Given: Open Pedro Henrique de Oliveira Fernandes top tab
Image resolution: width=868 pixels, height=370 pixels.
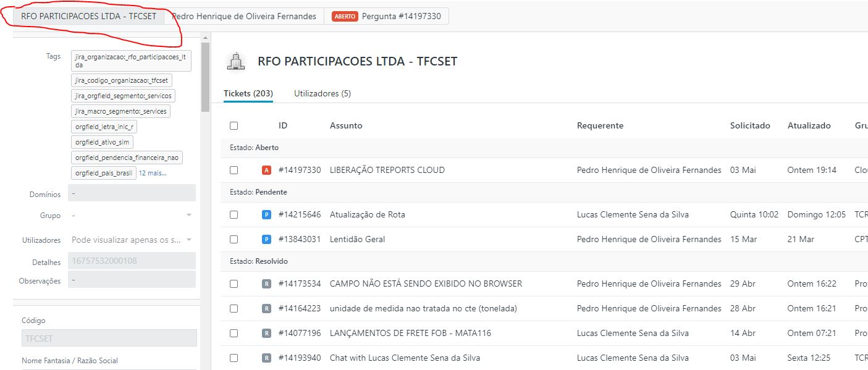Looking at the screenshot, I should [x=244, y=16].
